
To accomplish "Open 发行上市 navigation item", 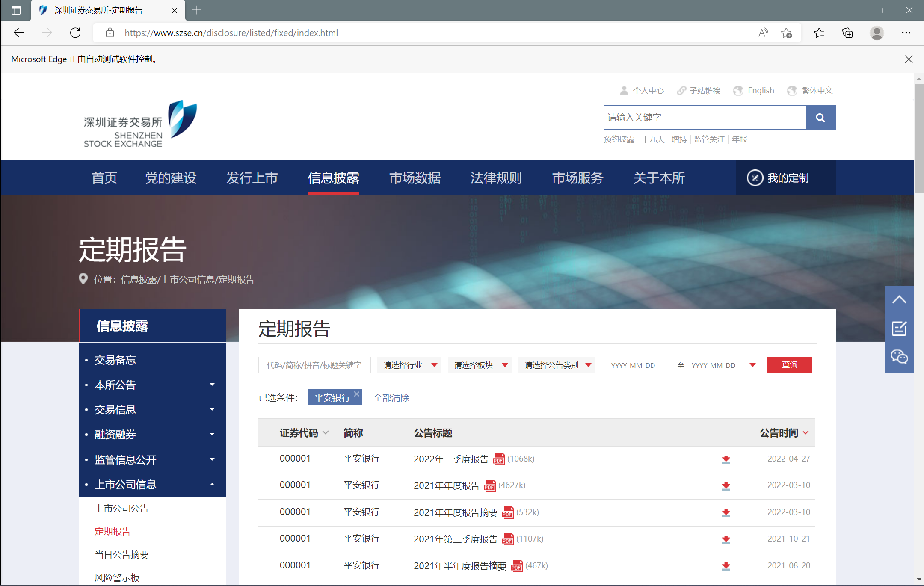I will [x=252, y=178].
